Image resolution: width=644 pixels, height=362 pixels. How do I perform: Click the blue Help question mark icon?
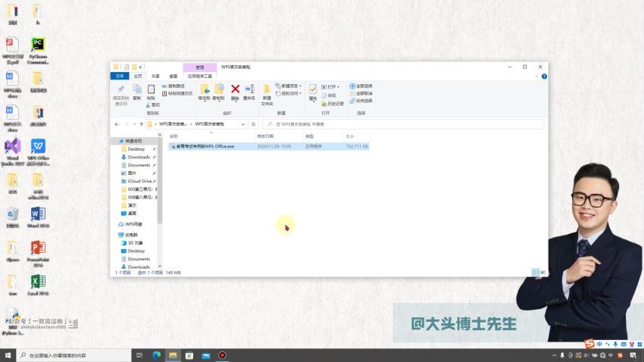pos(544,76)
